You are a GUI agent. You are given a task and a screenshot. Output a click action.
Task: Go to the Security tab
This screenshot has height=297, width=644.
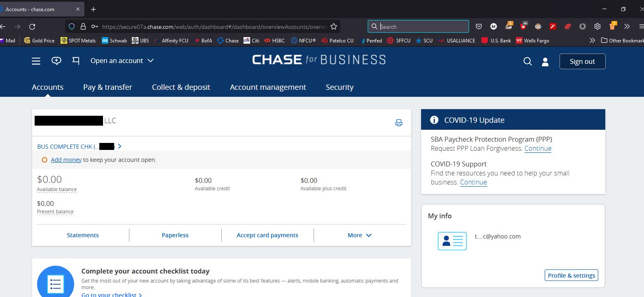pos(340,87)
